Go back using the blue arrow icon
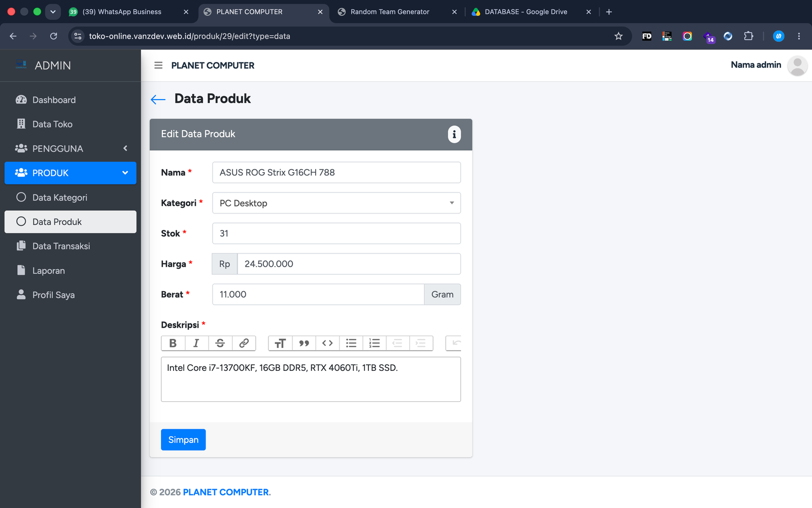The height and width of the screenshot is (508, 812). tap(158, 100)
